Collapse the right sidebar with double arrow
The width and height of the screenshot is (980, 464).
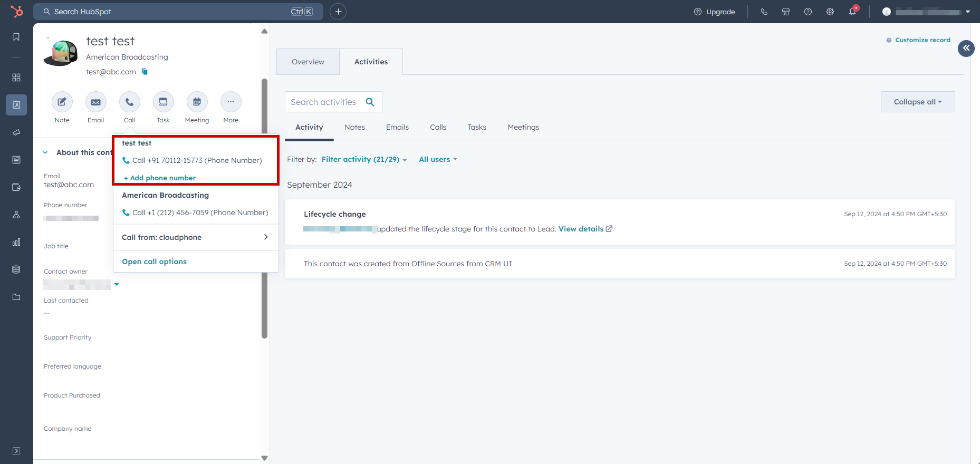point(966,48)
